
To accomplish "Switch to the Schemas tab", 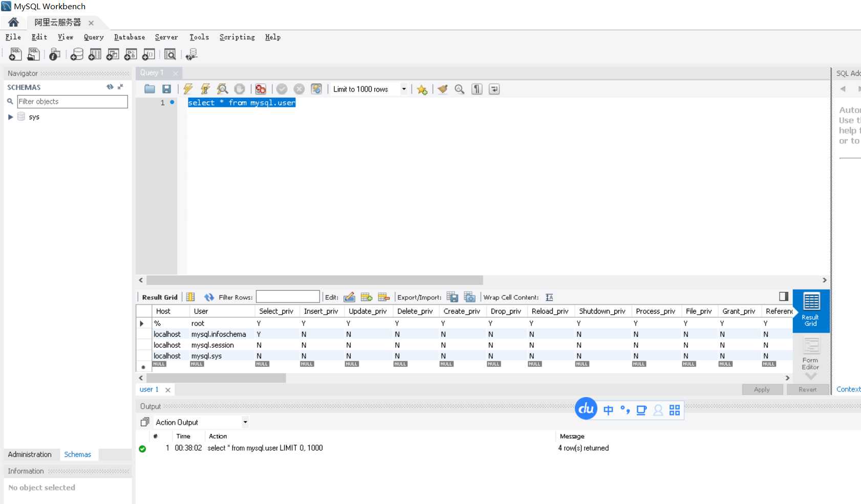I will [x=77, y=454].
